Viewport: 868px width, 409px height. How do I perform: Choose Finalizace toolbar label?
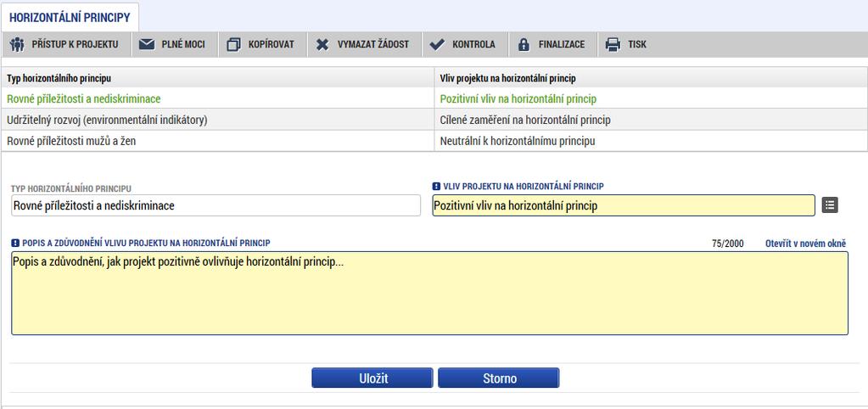coord(562,45)
